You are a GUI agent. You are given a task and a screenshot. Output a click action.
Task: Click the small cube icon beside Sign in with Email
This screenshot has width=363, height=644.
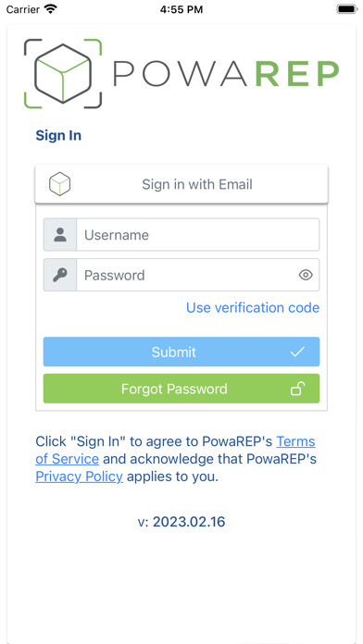pos(59,184)
